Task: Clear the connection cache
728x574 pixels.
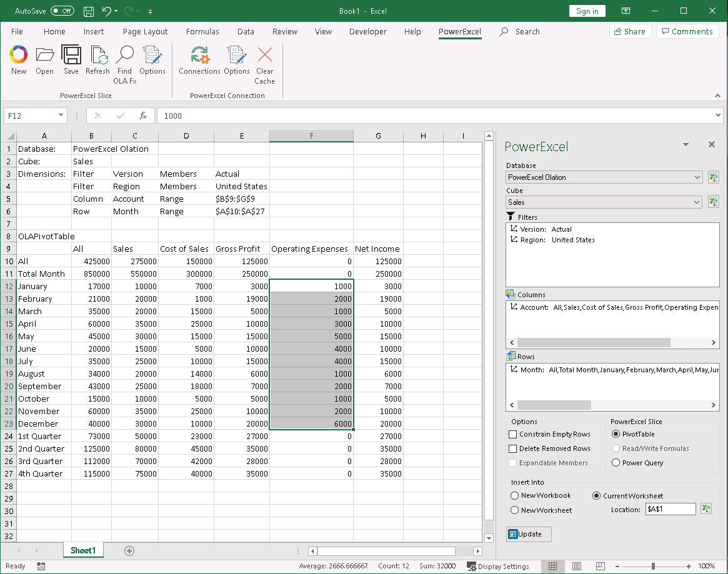Action: coord(265,64)
